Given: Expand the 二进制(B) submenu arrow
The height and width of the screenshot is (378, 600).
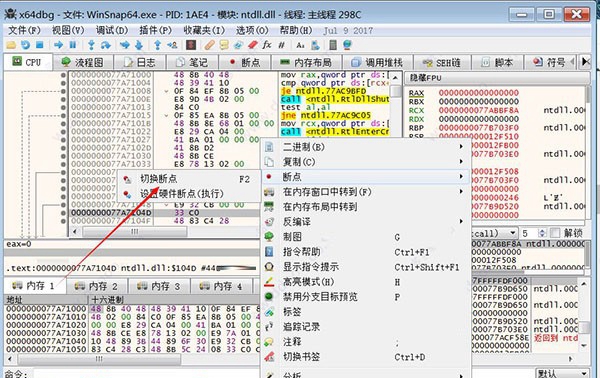Looking at the screenshot, I should tap(461, 147).
